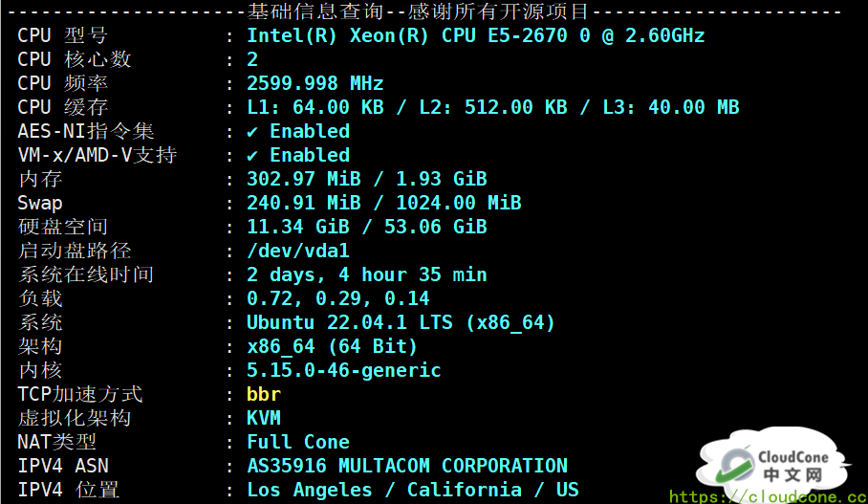Click the Full Cone NAT type value

[298, 442]
